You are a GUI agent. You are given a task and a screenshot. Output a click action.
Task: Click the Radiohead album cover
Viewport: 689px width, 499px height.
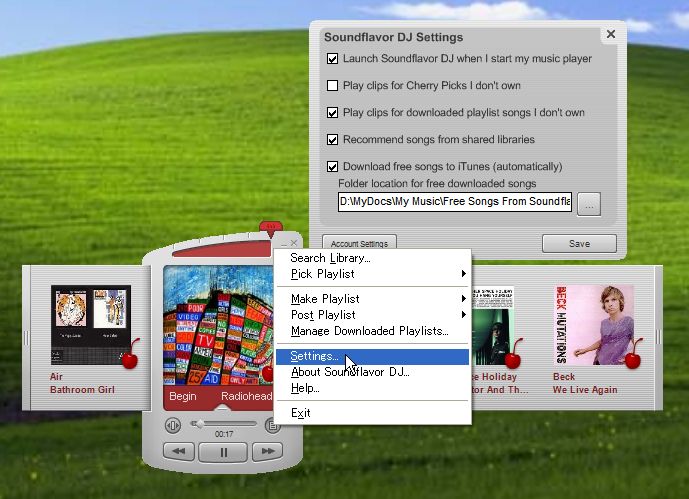click(x=218, y=325)
